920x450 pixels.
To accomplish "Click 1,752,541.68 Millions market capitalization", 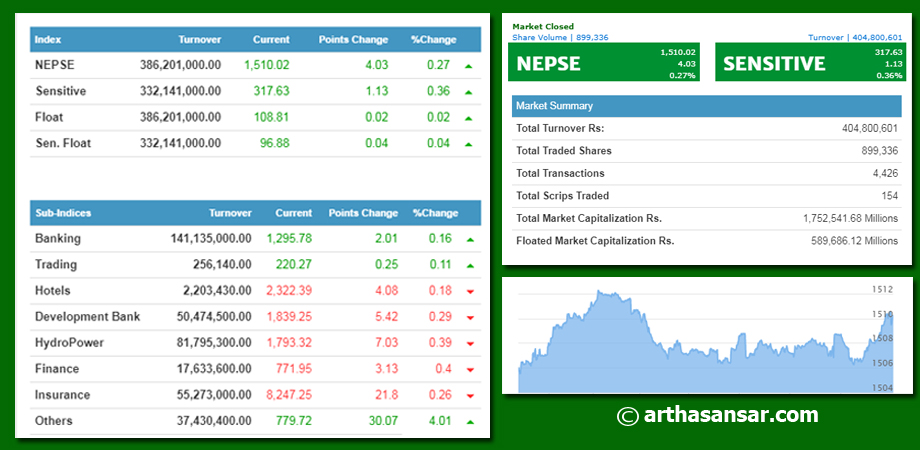I will [x=851, y=218].
